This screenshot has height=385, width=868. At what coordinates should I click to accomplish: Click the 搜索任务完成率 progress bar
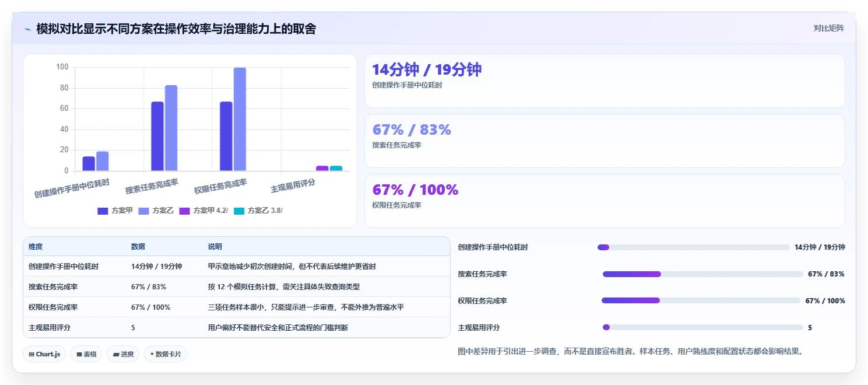coord(703,274)
